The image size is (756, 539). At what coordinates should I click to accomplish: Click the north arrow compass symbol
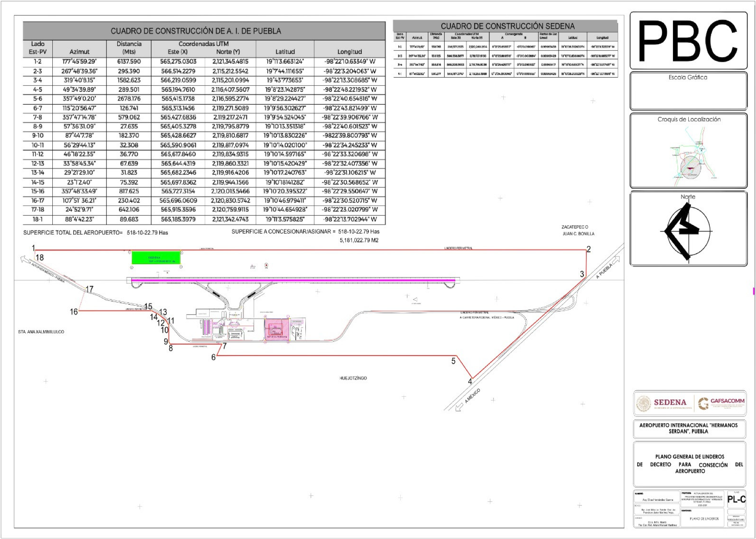[688, 231]
